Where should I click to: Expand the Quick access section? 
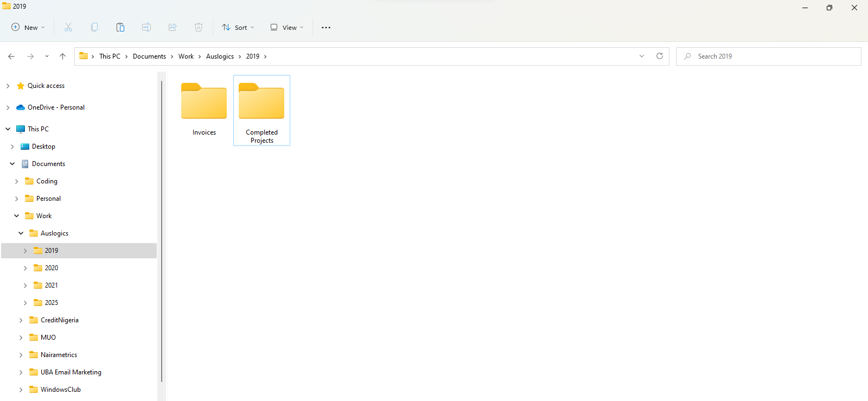point(8,86)
